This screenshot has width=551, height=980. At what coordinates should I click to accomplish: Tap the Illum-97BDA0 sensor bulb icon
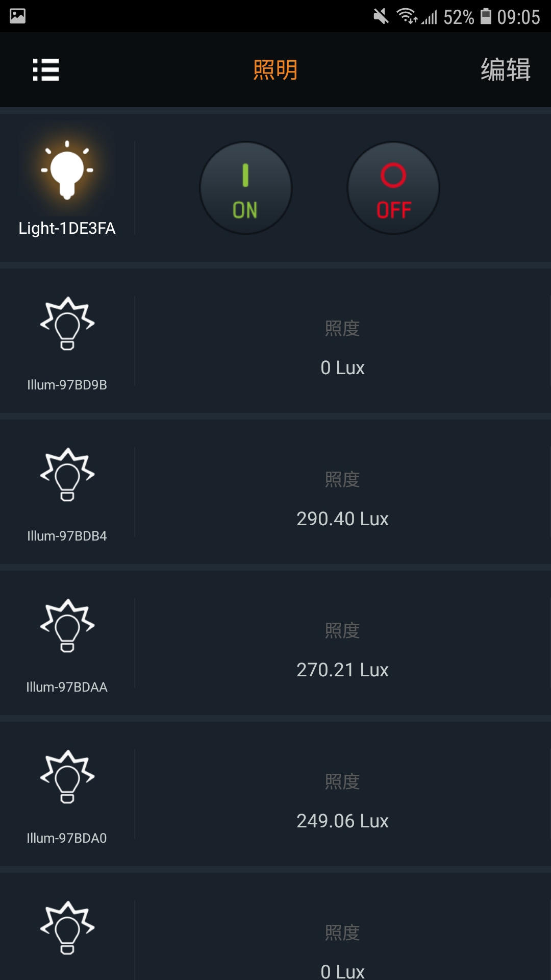pos(67,777)
